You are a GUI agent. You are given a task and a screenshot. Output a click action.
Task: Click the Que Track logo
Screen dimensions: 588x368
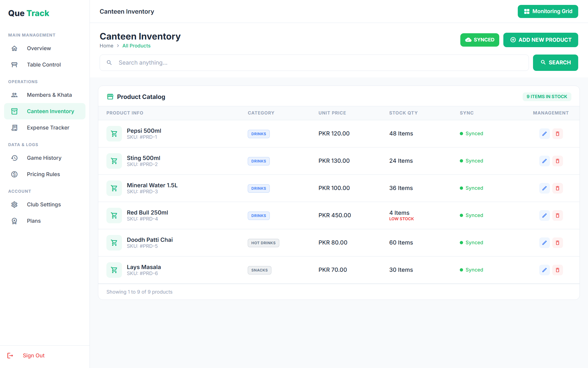[x=29, y=13]
